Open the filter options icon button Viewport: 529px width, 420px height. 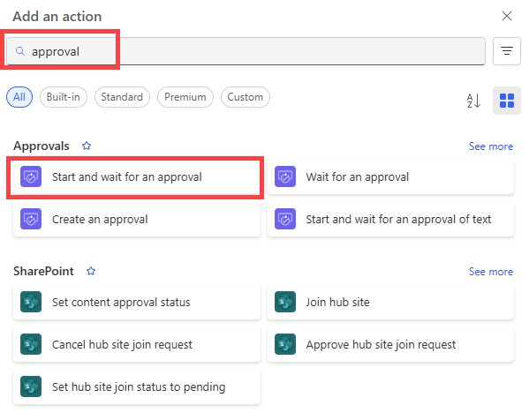coord(506,51)
